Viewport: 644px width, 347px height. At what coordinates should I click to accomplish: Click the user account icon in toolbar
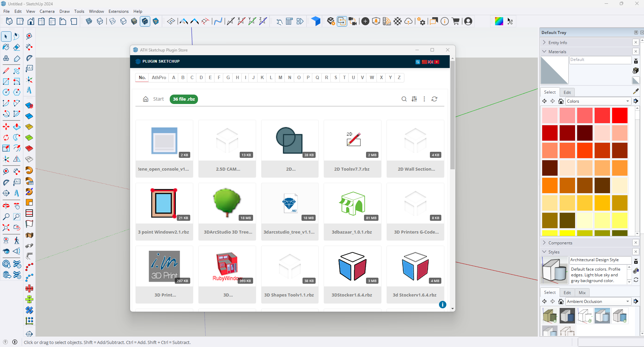click(x=468, y=22)
